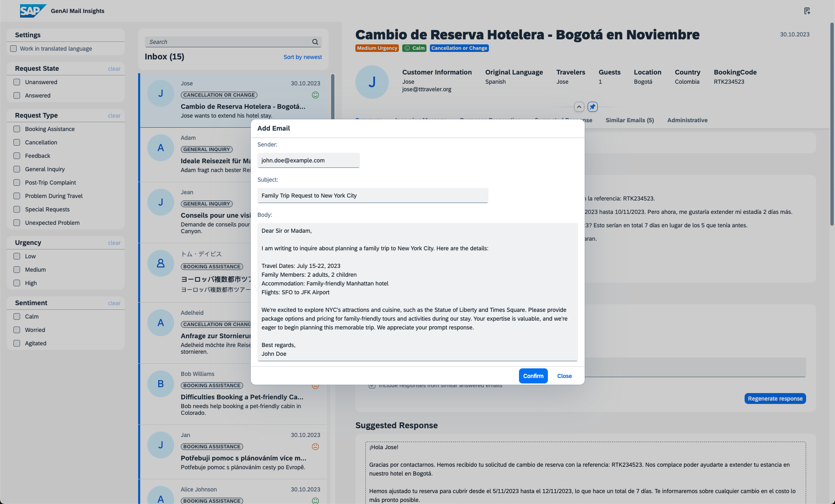Tick the High urgency checkbox

(x=17, y=283)
